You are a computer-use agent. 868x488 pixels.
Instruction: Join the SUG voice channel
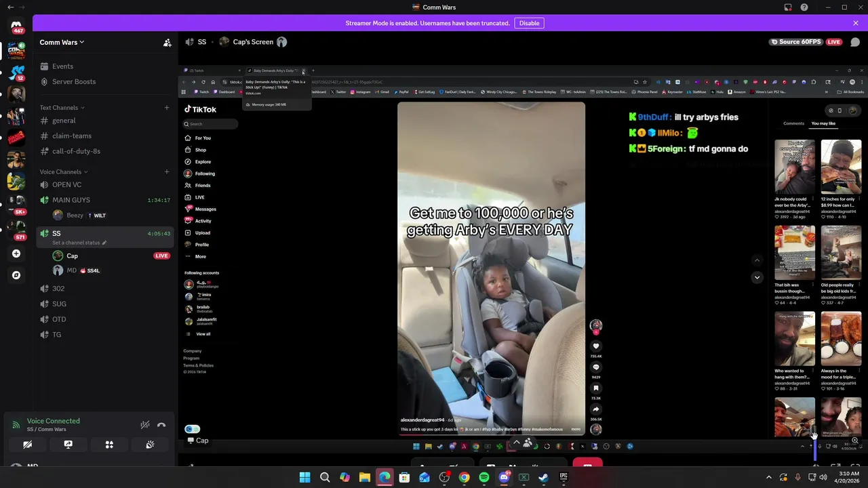[105, 304]
